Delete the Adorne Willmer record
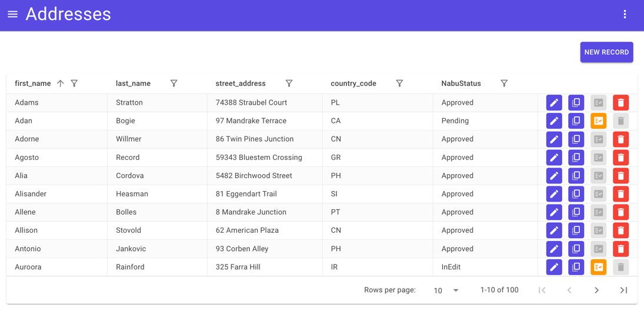The image size is (644, 311). 620,139
